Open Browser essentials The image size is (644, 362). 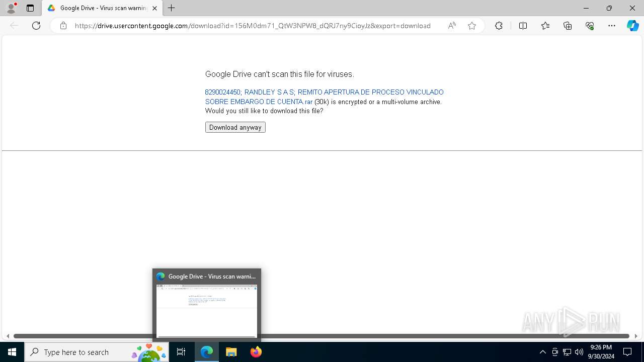pyautogui.click(x=590, y=26)
